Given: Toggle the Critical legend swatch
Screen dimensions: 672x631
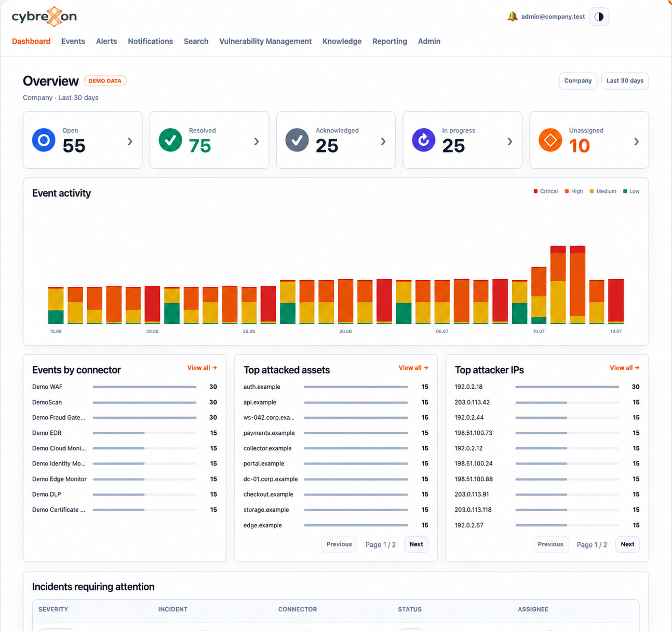Looking at the screenshot, I should (x=535, y=191).
